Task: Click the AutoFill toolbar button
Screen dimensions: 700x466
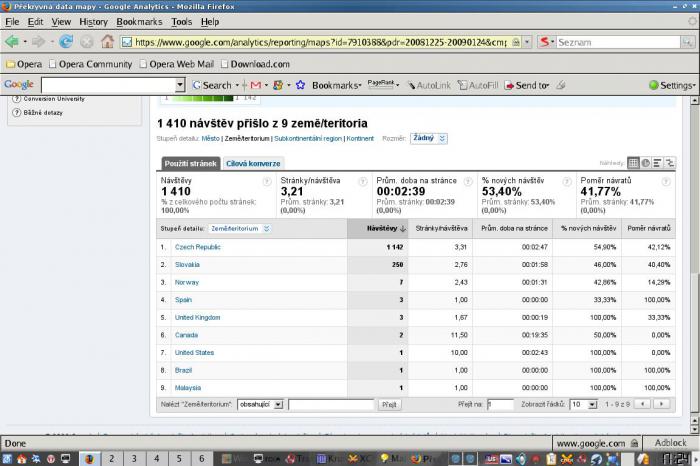Action: tap(478, 85)
